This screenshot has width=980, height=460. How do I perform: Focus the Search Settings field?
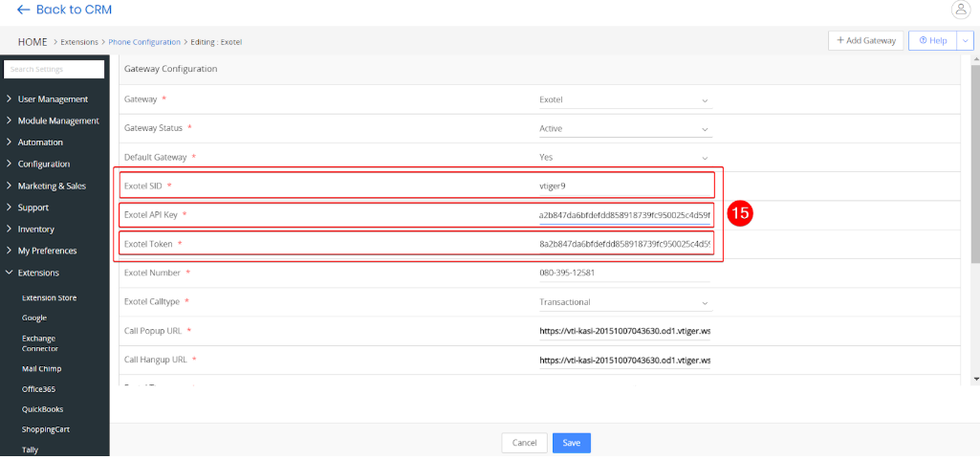(x=54, y=70)
